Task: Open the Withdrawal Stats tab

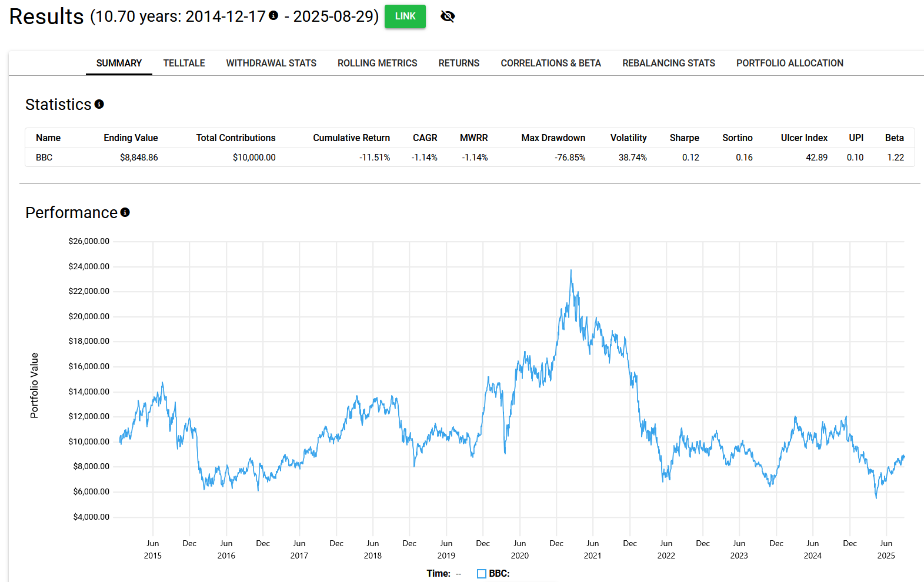Action: tap(271, 63)
